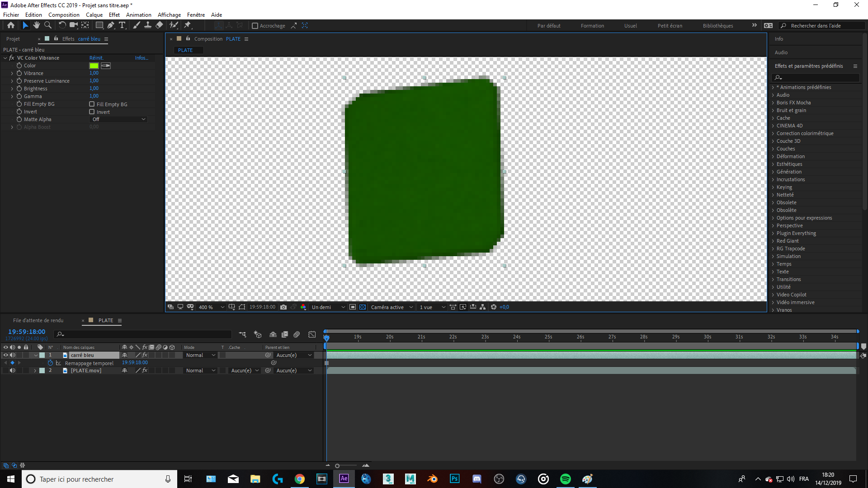Screen dimensions: 868x488
Task: Enable the Fill Empty BG checkbox
Action: click(x=92, y=104)
